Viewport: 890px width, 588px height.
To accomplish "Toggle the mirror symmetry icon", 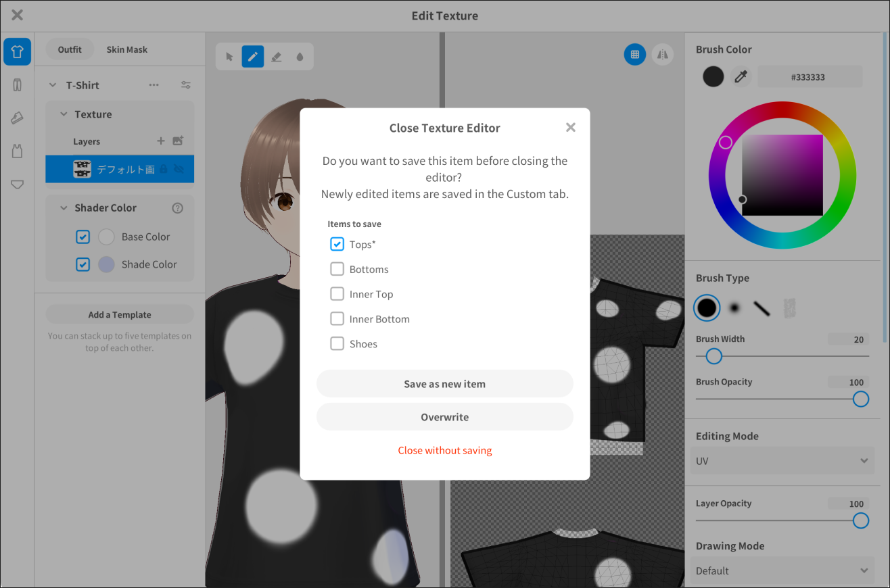I will pos(662,55).
